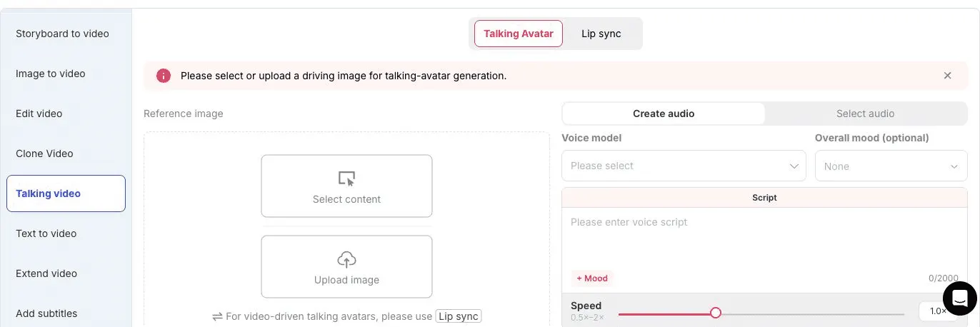Open Add subtitles section
Screen dimensions: 980x327
click(x=66, y=313)
